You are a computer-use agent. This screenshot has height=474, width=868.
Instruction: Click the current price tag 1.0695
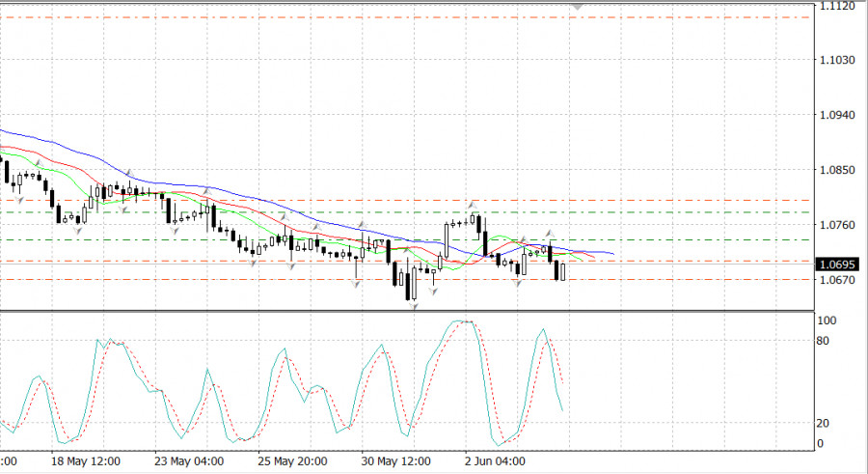tap(835, 264)
